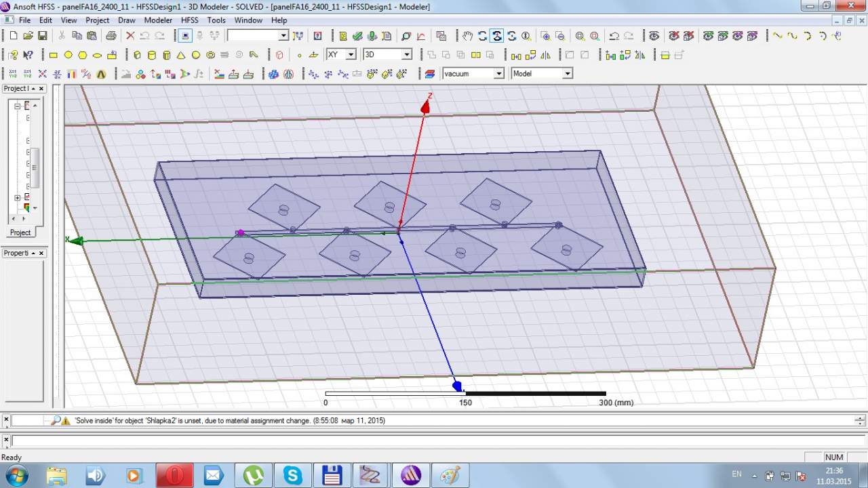
Task: Toggle the active Rotate view mode button
Action: (x=497, y=36)
